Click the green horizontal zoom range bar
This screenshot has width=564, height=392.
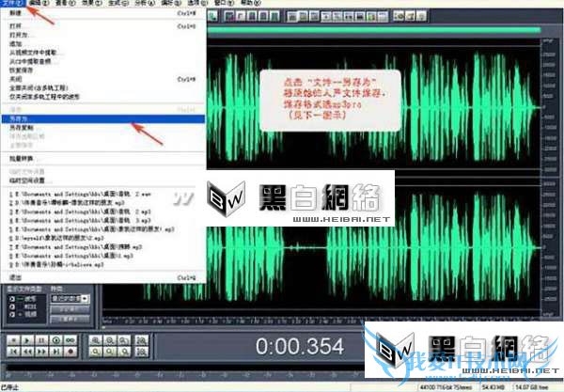pyautogui.click(x=374, y=30)
